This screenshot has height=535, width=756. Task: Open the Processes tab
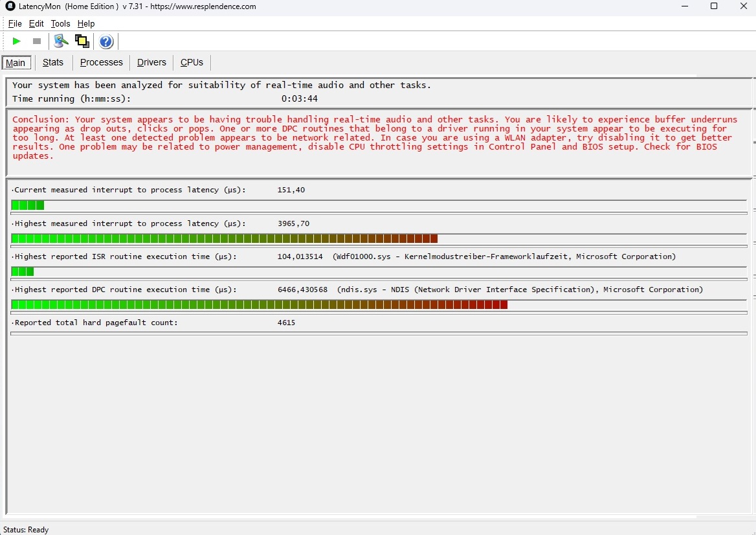(x=101, y=63)
